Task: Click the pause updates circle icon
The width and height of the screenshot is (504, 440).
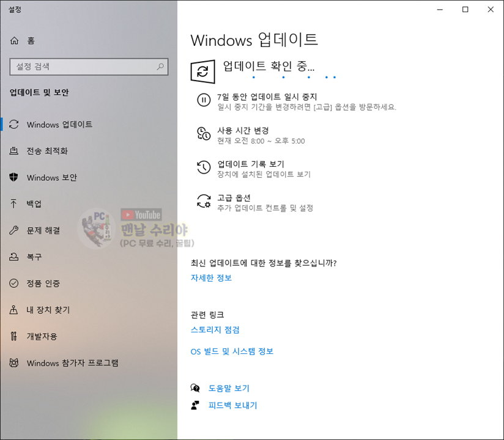Action: pyautogui.click(x=204, y=100)
